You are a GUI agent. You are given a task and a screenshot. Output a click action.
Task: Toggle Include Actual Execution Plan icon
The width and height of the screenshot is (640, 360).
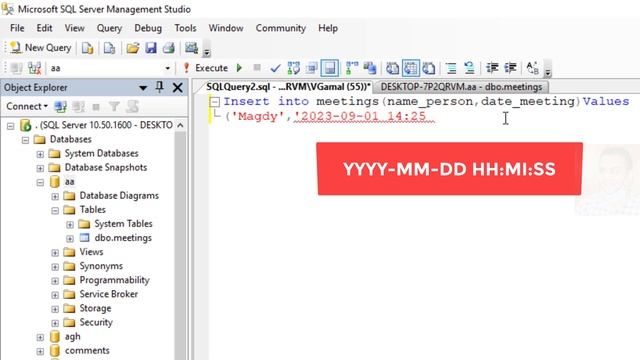[x=352, y=68]
